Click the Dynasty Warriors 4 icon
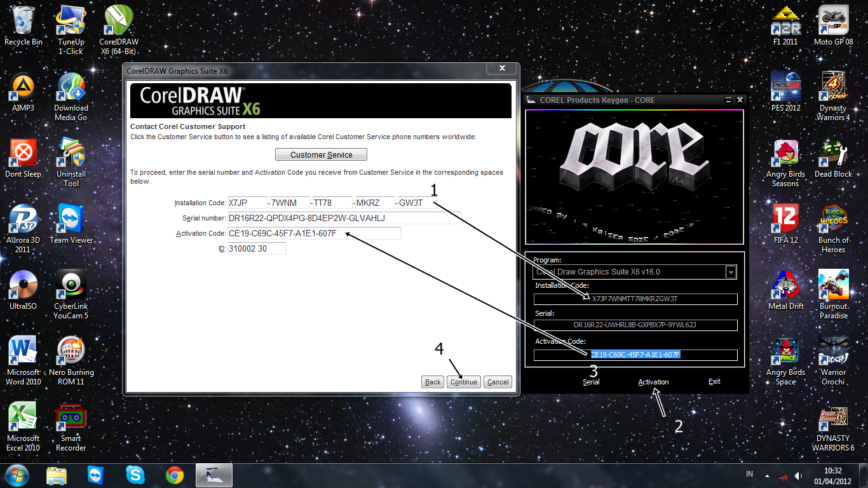Viewport: 868px width, 488px height. coord(833,96)
